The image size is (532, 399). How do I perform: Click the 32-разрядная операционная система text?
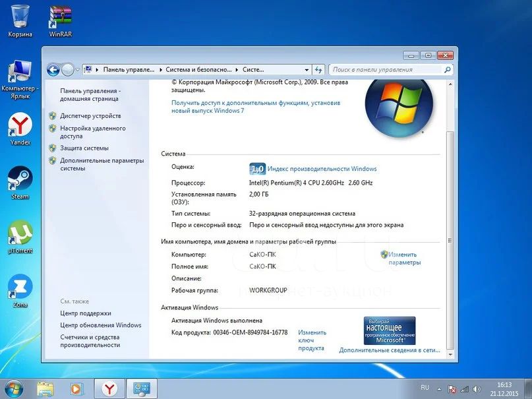(302, 214)
